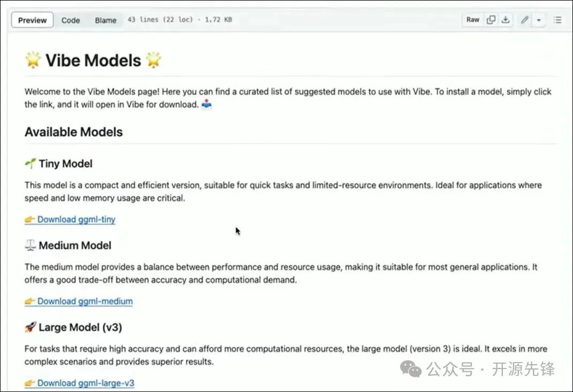Edit the file with the pencil icon

tap(525, 20)
